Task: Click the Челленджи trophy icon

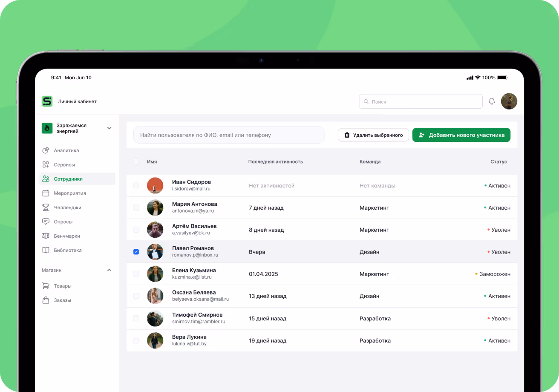Action: tap(46, 208)
